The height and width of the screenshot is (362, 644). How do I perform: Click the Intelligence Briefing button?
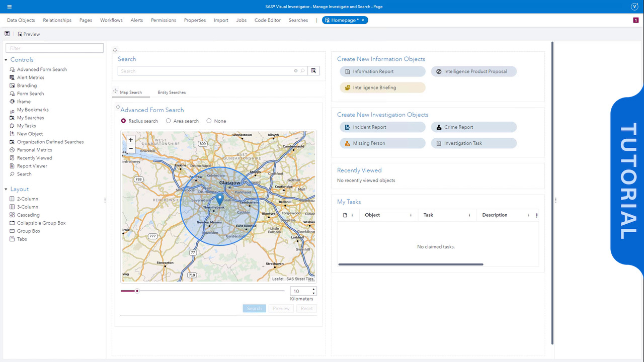tap(382, 87)
